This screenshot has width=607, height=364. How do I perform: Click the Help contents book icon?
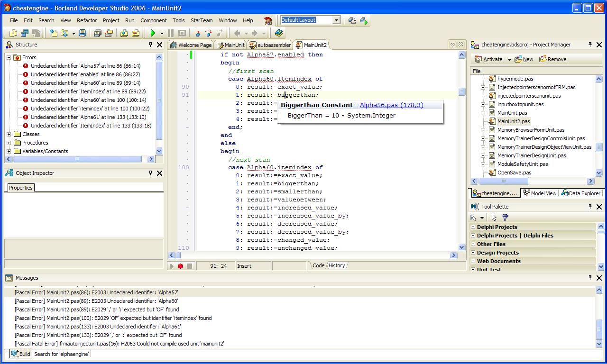[279, 33]
